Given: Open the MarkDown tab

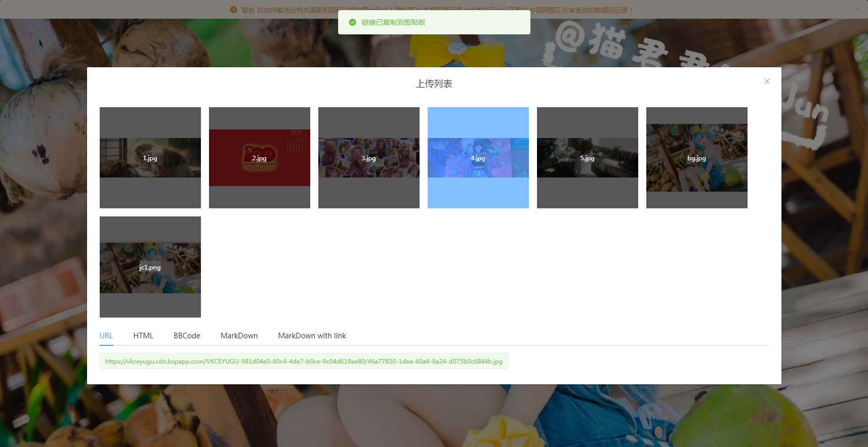Looking at the screenshot, I should pyautogui.click(x=239, y=336).
